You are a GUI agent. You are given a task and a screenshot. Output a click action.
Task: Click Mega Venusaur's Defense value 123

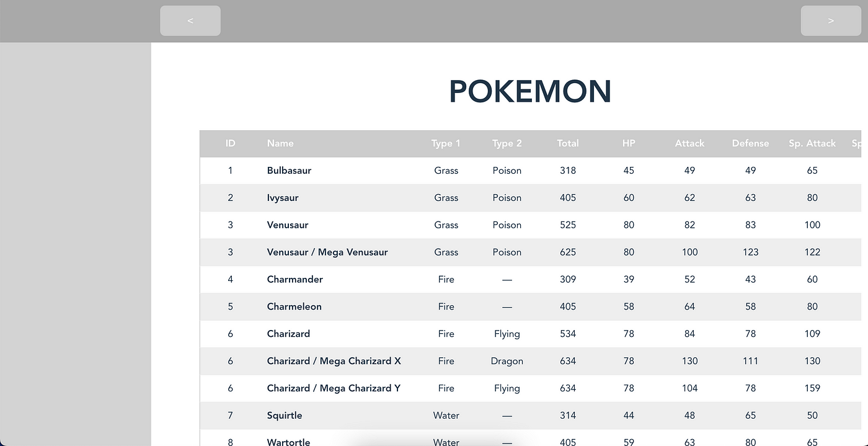pyautogui.click(x=750, y=252)
